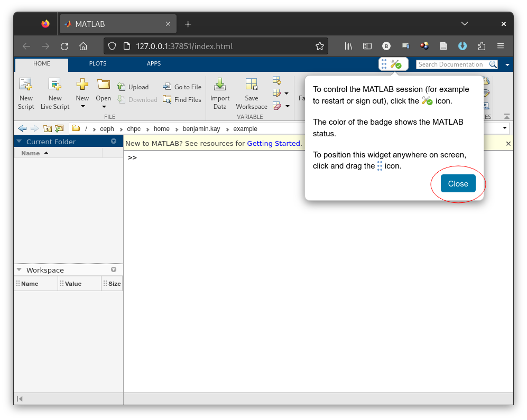Open the APPS ribbon tab
The width and height of the screenshot is (527, 420).
point(153,63)
